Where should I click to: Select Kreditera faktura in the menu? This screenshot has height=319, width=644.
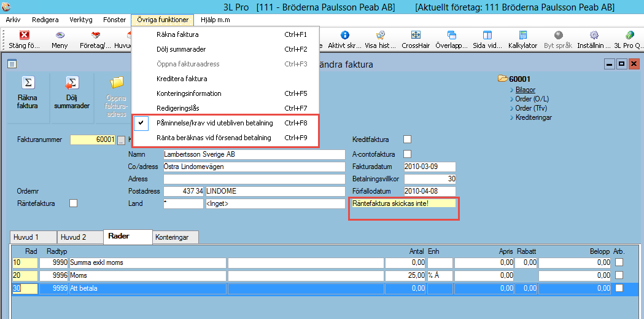pos(225,79)
